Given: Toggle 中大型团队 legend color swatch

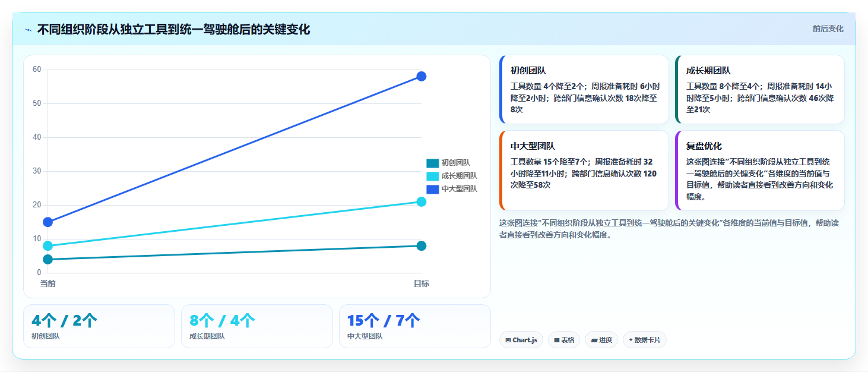Looking at the screenshot, I should tap(432, 190).
